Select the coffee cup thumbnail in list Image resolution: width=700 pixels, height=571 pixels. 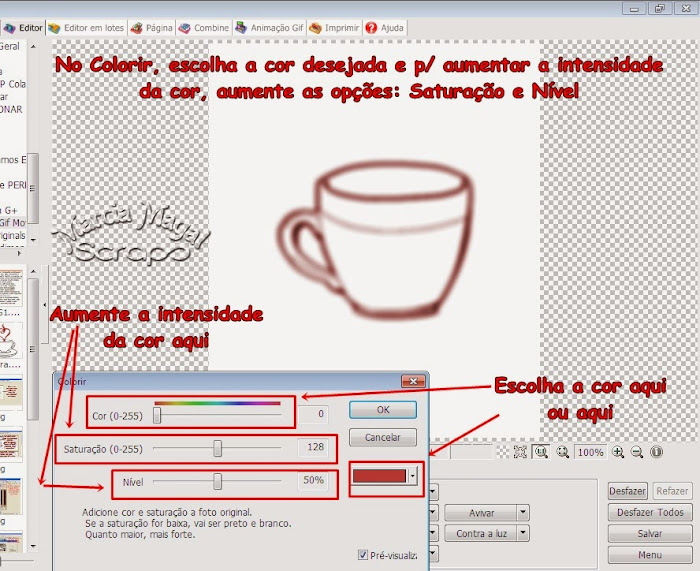click(11, 341)
